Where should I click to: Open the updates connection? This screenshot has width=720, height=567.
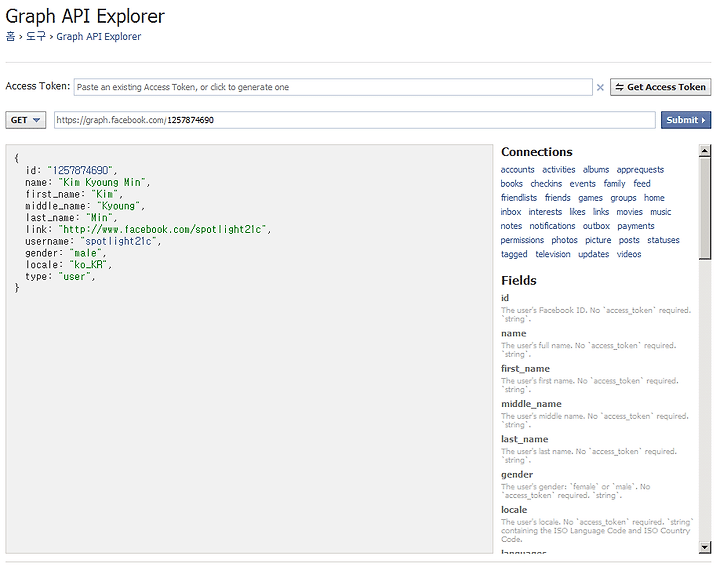[x=593, y=254]
